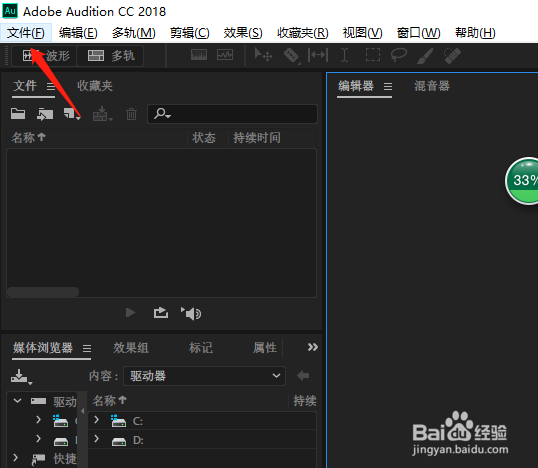Click the media browser back arrow
This screenshot has height=468, width=538.
coord(303,375)
